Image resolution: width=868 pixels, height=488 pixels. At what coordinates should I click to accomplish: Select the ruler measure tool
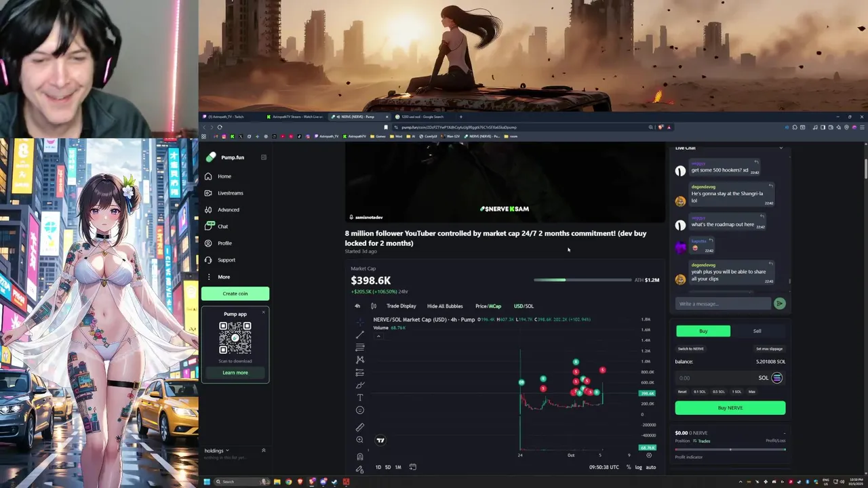(x=360, y=427)
